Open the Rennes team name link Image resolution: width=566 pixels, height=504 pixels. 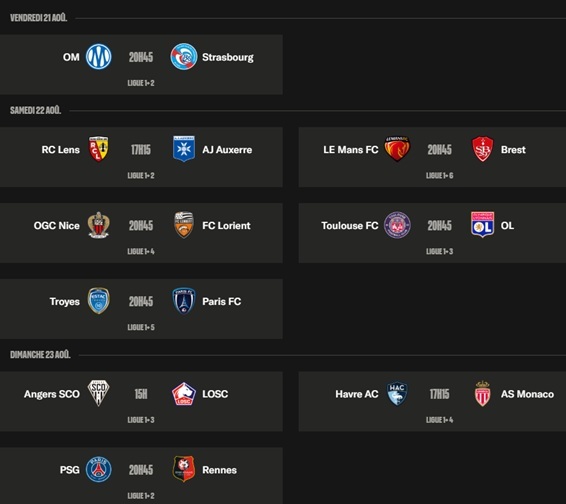pos(219,470)
